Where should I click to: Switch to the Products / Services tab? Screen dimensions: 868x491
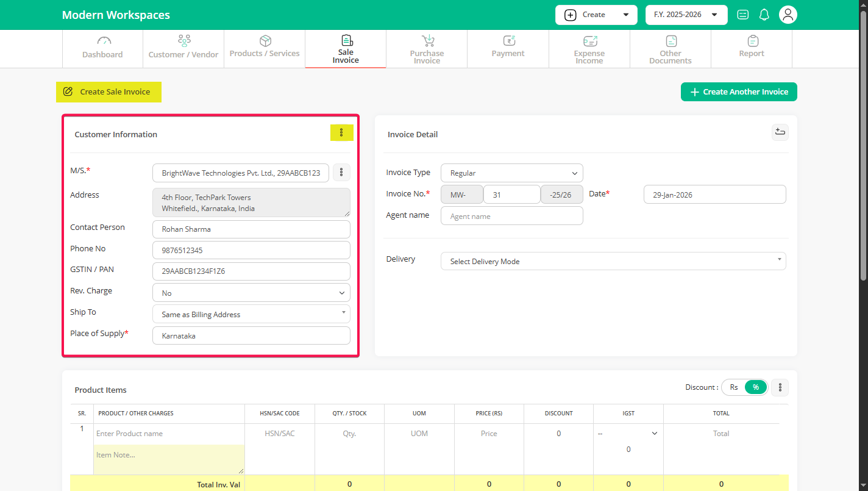[x=265, y=48]
